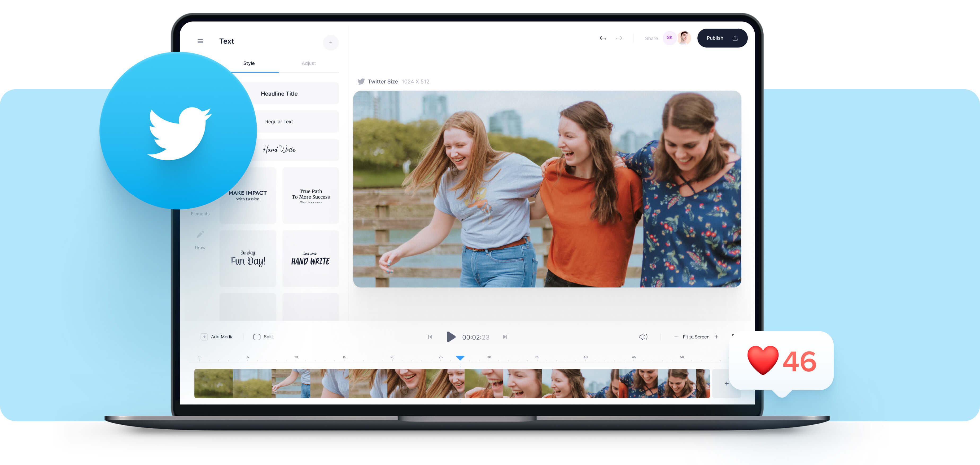Click the 1024 X 512 dimensions text

point(415,81)
